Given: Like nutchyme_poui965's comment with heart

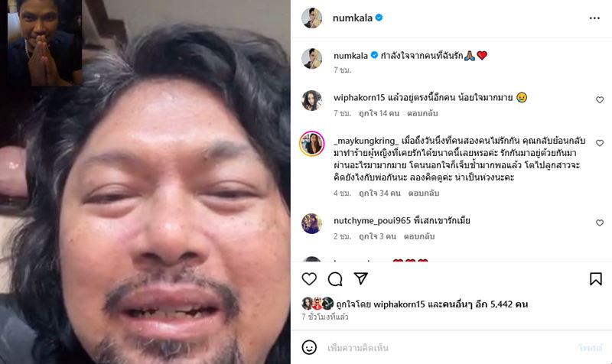Looking at the screenshot, I should click(600, 223).
